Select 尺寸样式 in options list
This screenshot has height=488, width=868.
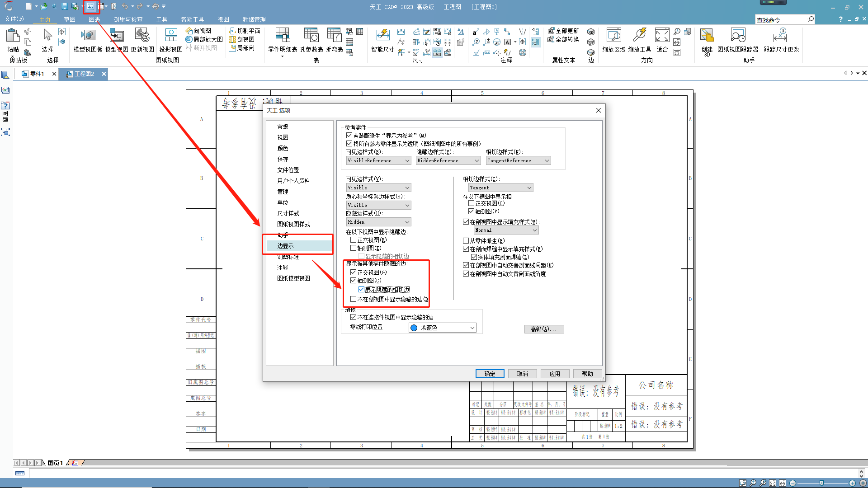(288, 213)
